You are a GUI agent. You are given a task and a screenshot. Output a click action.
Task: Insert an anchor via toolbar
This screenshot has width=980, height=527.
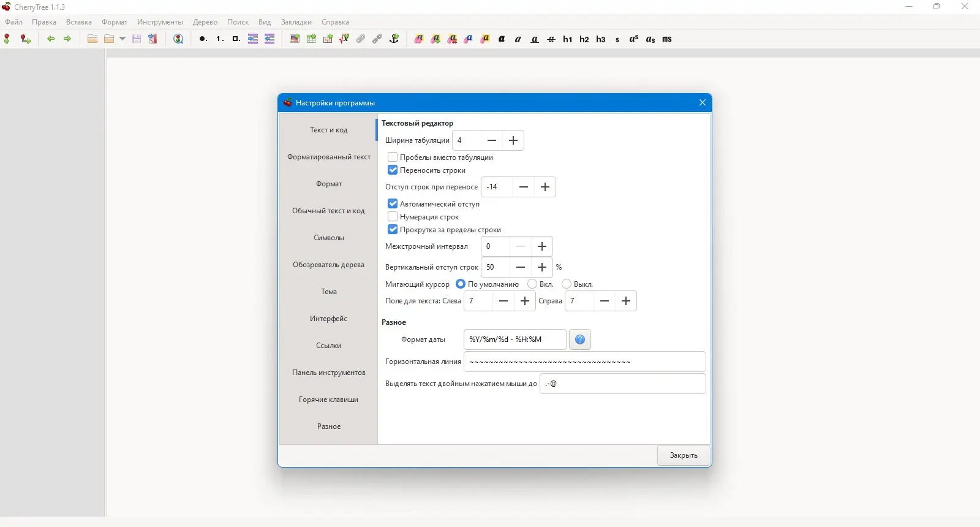(394, 39)
